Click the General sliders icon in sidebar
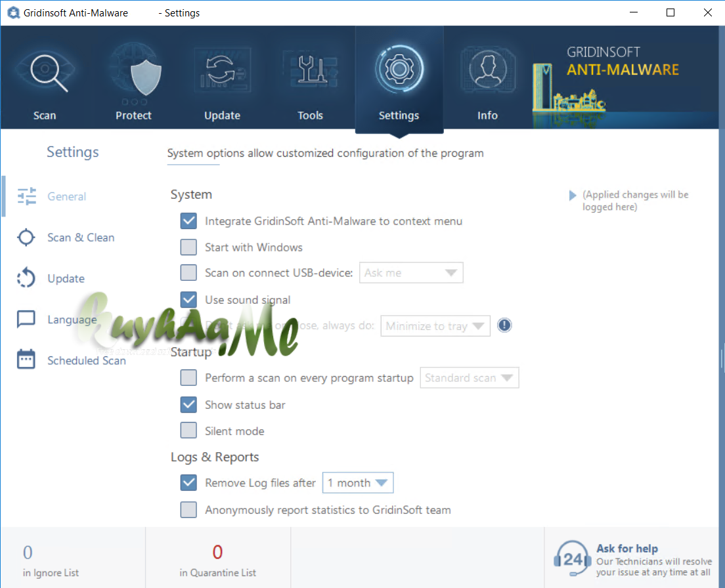 click(26, 196)
